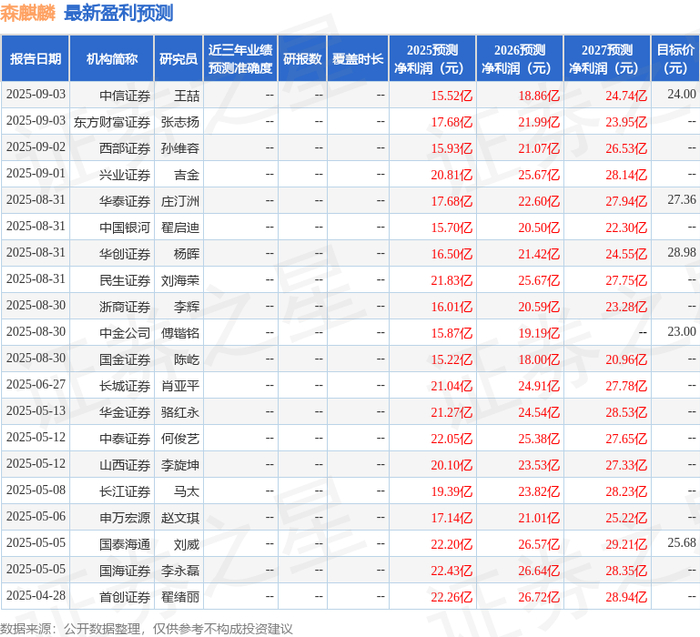Select the 报告日期 column header
The image size is (700, 637).
[35, 58]
